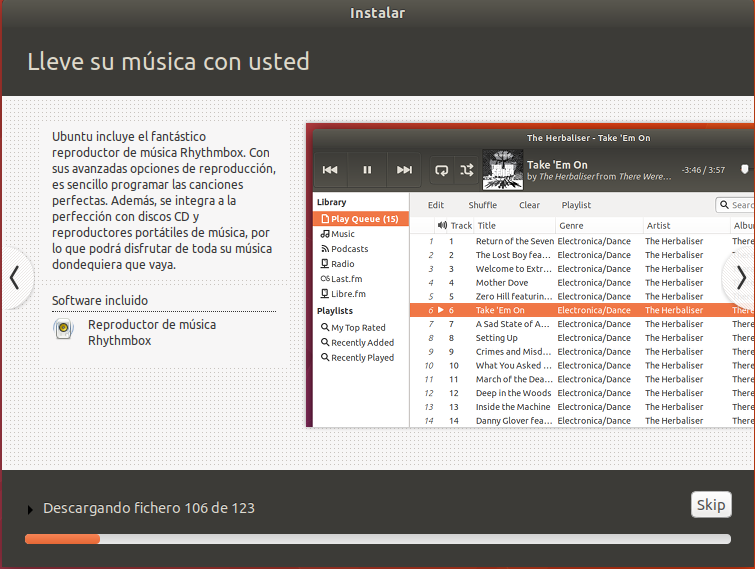
Task: Click the magnifier icon beside My Top Rated
Action: click(325, 327)
